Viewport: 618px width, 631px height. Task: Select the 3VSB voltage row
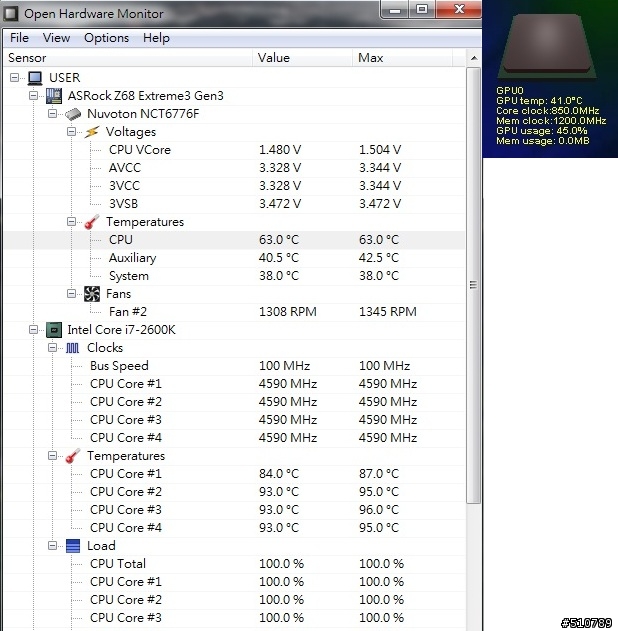(235, 204)
